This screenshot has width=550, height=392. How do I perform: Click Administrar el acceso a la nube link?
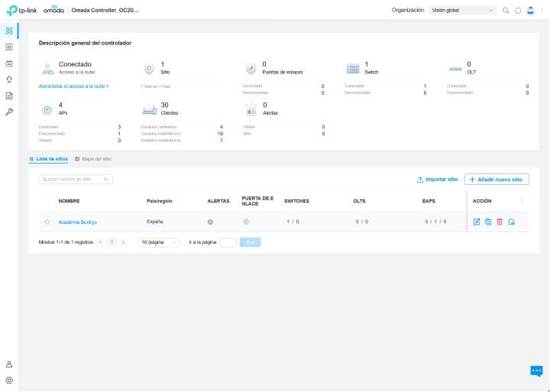[x=73, y=86]
